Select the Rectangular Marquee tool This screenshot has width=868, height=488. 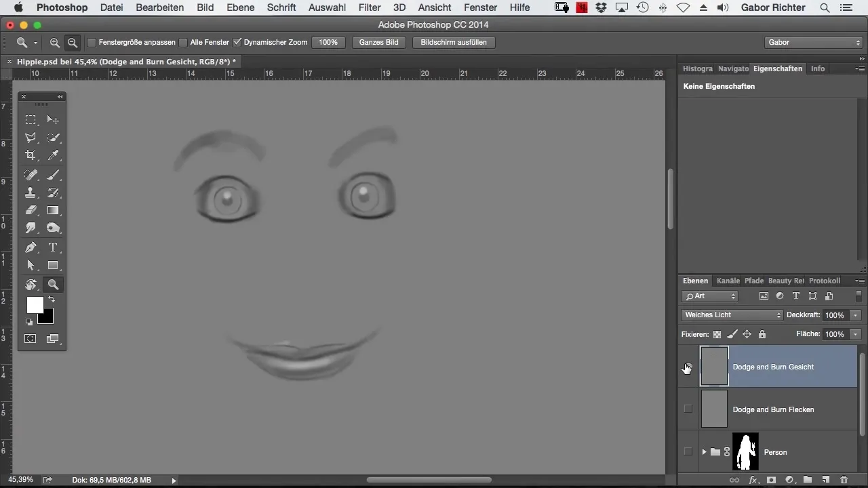31,120
